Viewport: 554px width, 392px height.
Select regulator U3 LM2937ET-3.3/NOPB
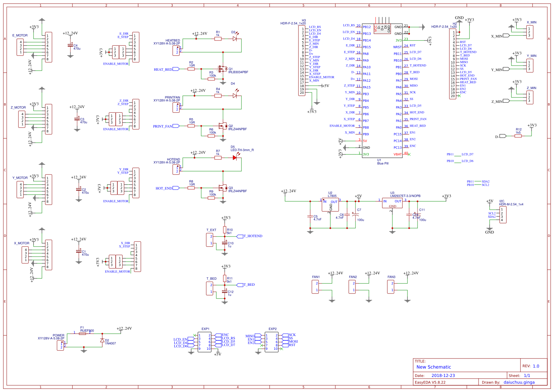click(x=392, y=203)
